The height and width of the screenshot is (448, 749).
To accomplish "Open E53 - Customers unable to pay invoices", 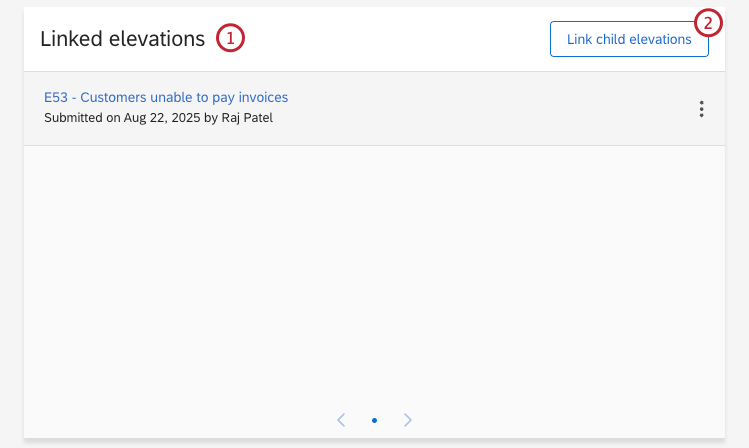I will pos(166,97).
